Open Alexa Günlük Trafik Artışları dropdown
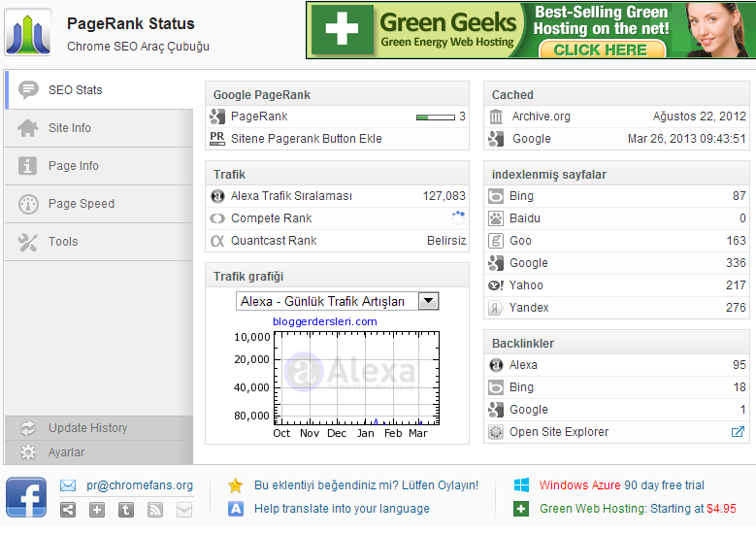756x534 pixels. pos(337,302)
